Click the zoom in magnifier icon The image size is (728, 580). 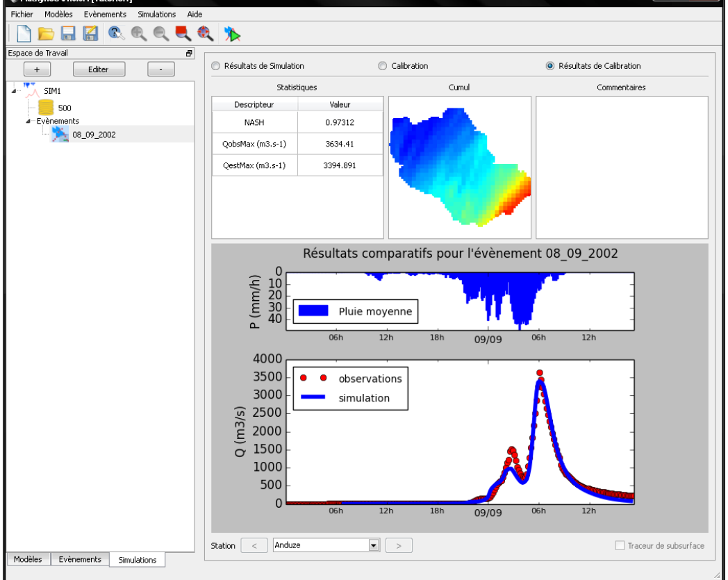coord(138,33)
